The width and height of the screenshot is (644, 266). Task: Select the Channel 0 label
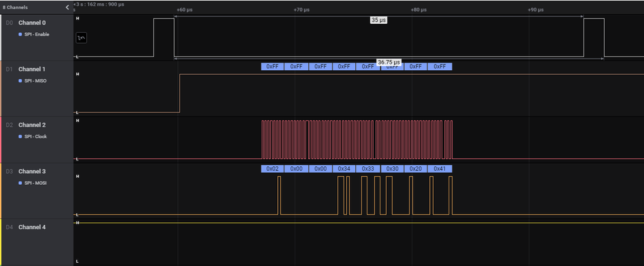point(32,23)
